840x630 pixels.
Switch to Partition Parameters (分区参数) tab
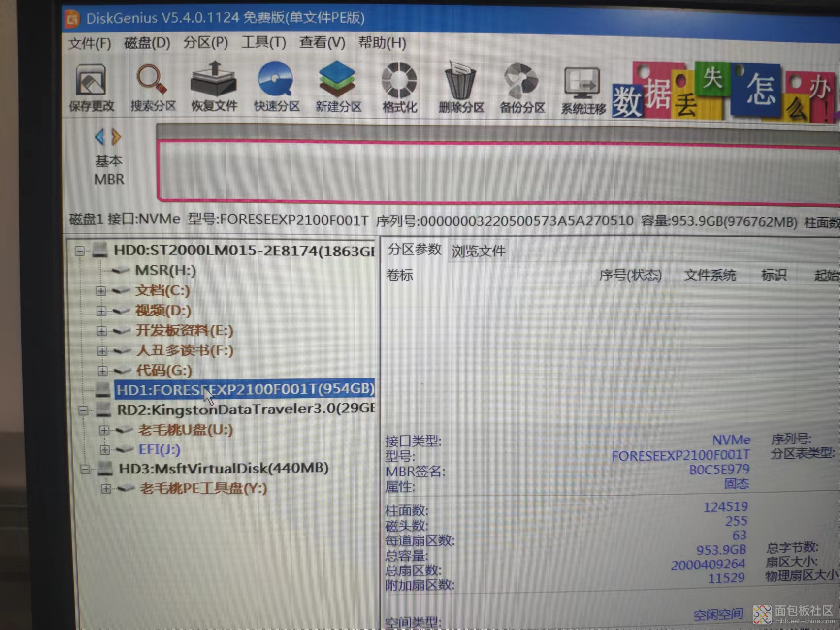click(x=414, y=250)
